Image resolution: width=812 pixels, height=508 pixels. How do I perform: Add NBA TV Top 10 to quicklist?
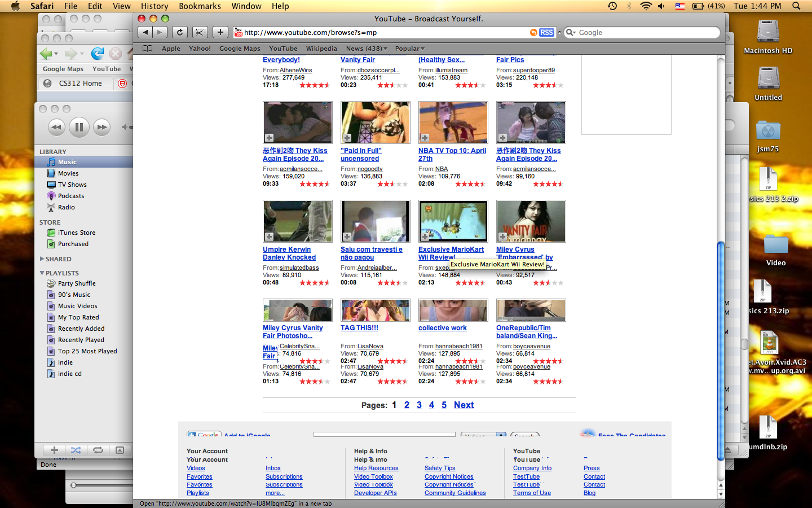pos(425,138)
